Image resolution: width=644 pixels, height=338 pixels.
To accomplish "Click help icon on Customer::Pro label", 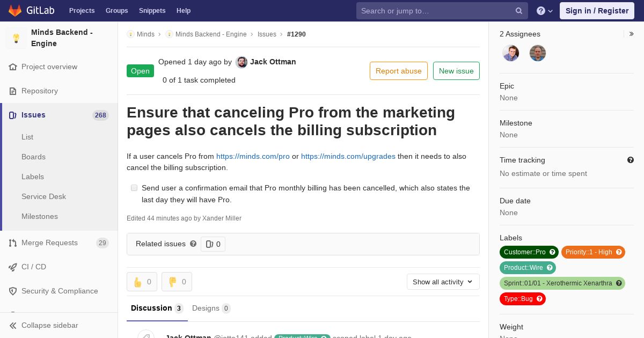I will coord(552,252).
